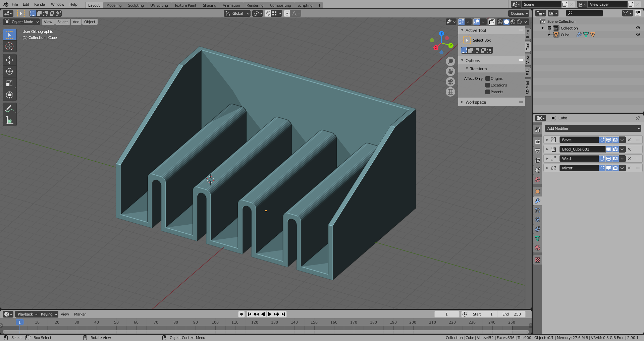
Task: Open the Add Modifier dropdown
Action: (593, 128)
